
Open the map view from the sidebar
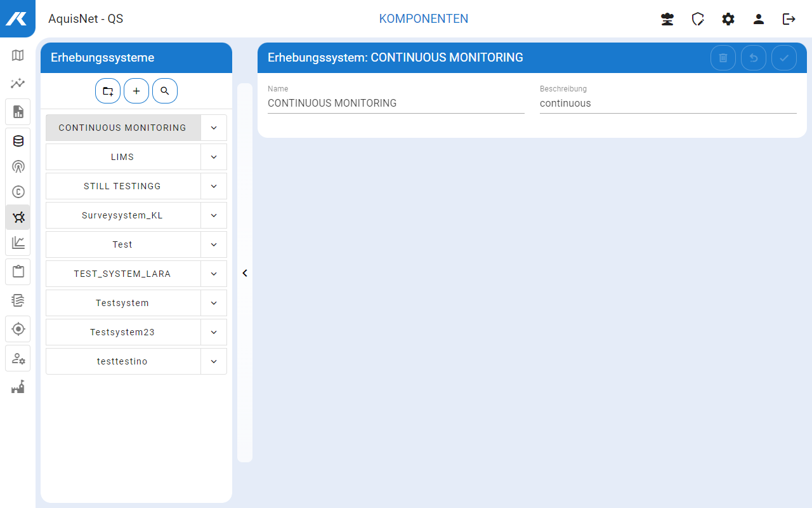pyautogui.click(x=18, y=55)
